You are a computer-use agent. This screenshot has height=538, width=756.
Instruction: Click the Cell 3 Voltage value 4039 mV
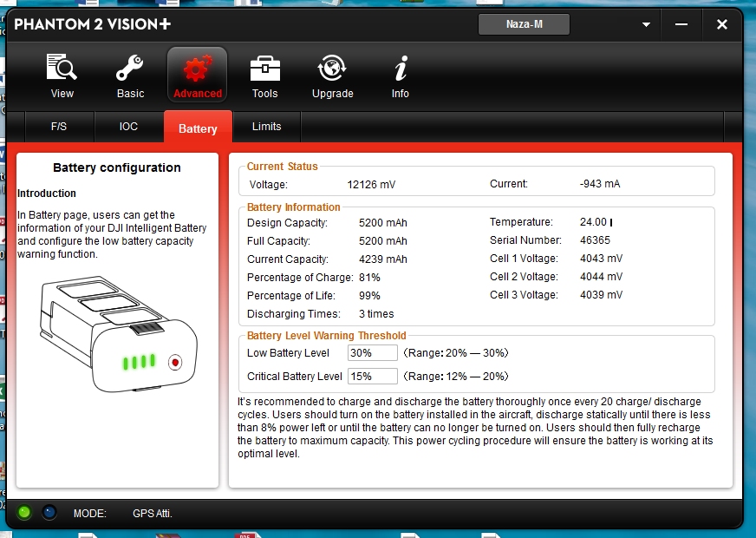pos(601,295)
